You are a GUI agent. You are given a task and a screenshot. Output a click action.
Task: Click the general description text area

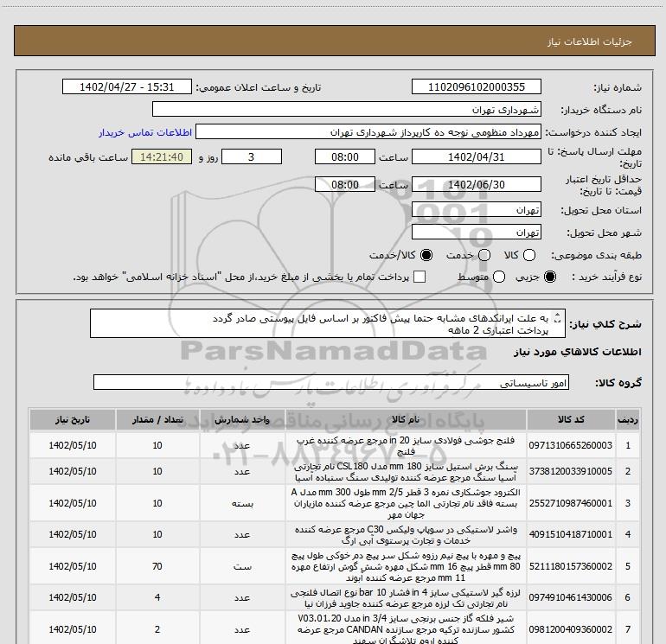[x=328, y=323]
